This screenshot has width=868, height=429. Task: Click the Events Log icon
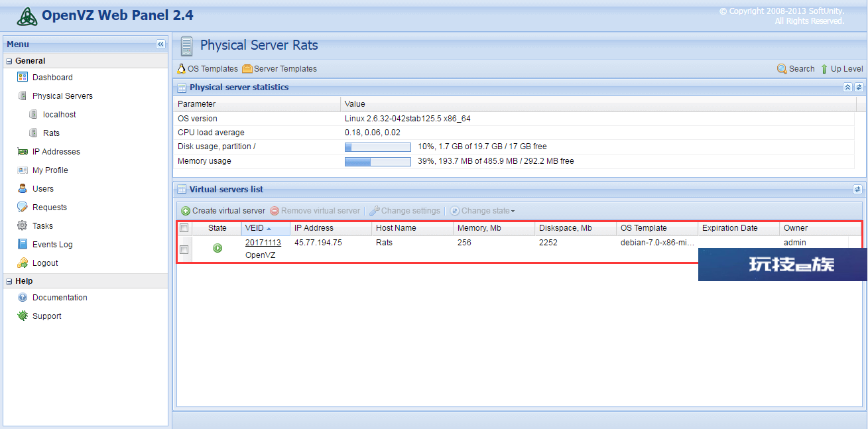23,245
